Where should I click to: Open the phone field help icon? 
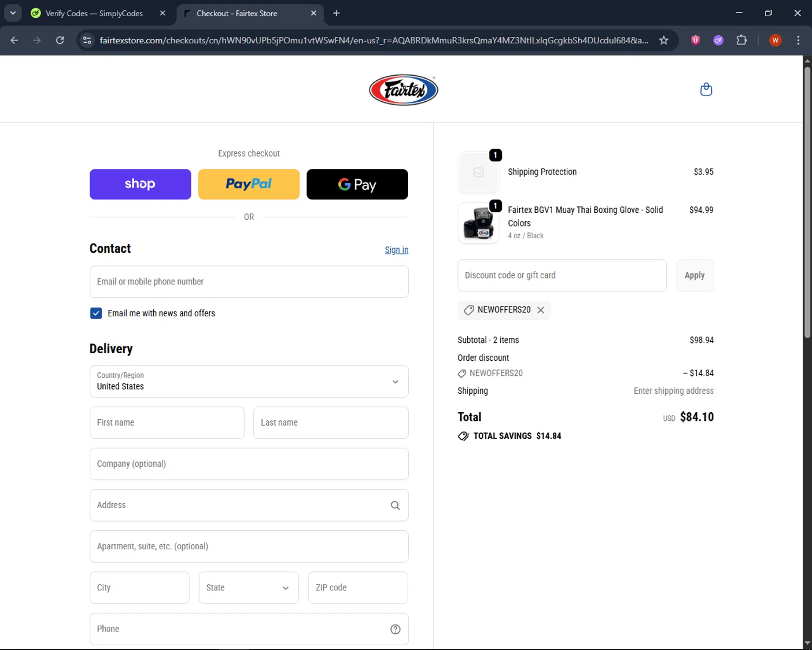coord(395,629)
